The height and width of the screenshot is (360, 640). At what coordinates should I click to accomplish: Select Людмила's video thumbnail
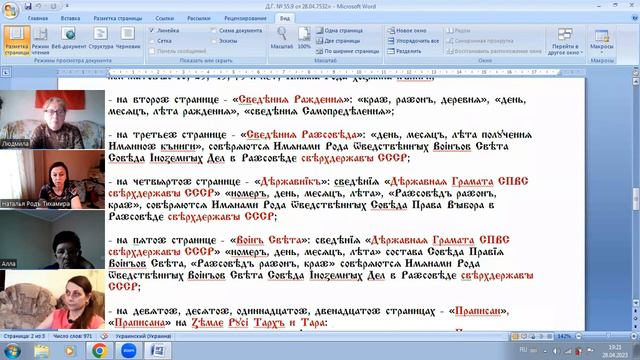[52, 119]
